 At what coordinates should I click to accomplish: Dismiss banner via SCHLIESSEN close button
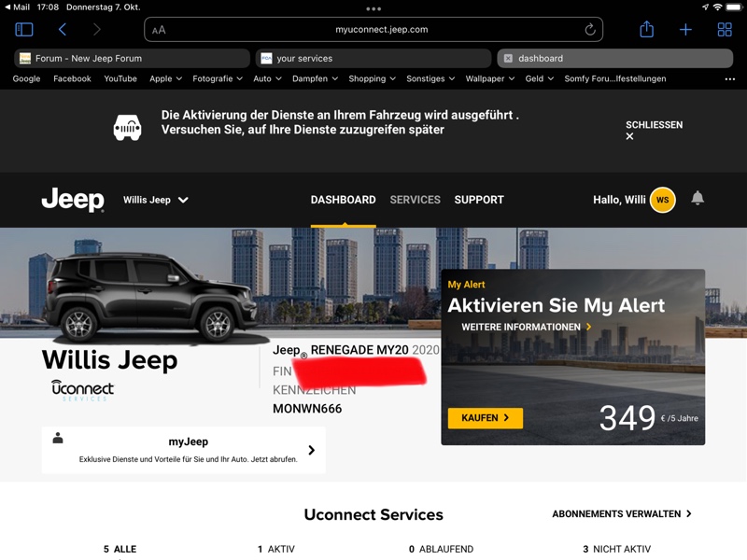coord(653,130)
